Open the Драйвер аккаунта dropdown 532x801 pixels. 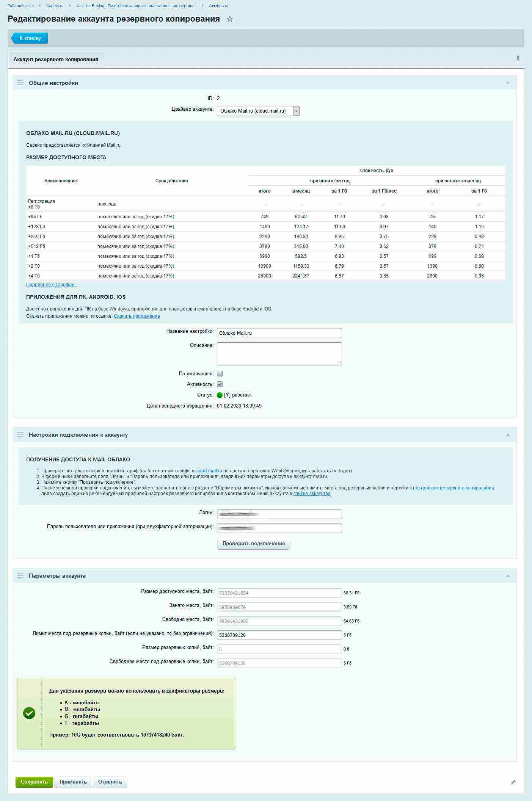258,111
